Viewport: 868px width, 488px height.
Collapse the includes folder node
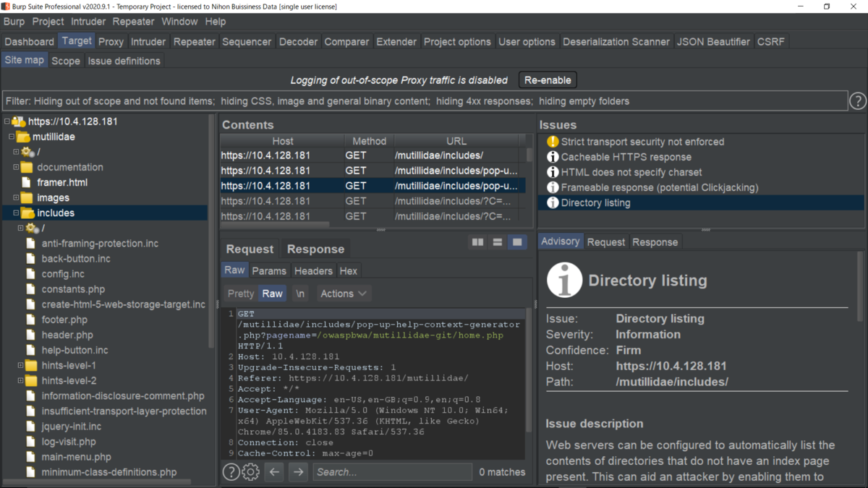click(x=16, y=213)
